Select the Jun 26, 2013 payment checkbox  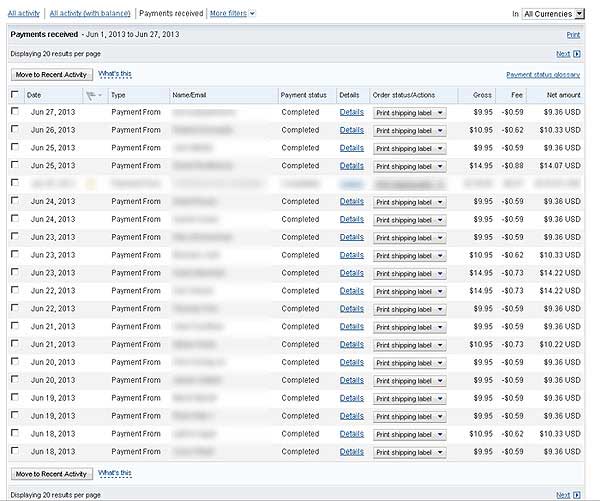coord(14,130)
